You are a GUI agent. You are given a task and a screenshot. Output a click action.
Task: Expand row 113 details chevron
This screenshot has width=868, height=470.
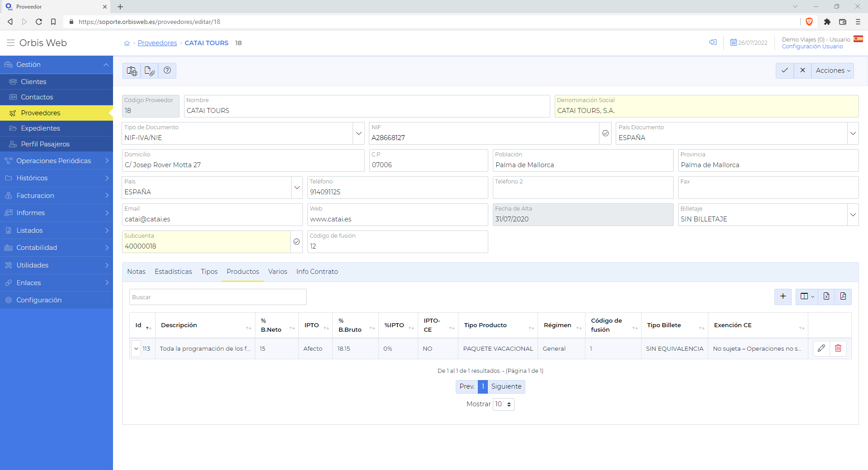click(x=136, y=349)
